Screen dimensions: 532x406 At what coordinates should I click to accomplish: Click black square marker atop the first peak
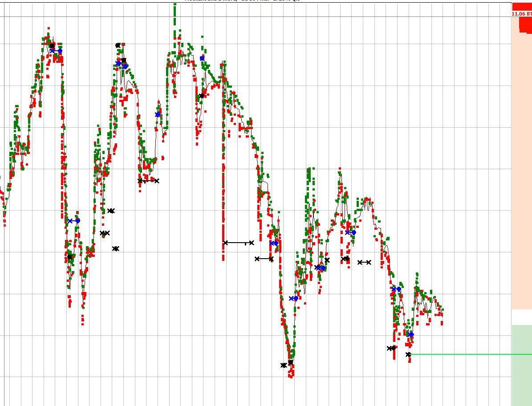(52, 45)
